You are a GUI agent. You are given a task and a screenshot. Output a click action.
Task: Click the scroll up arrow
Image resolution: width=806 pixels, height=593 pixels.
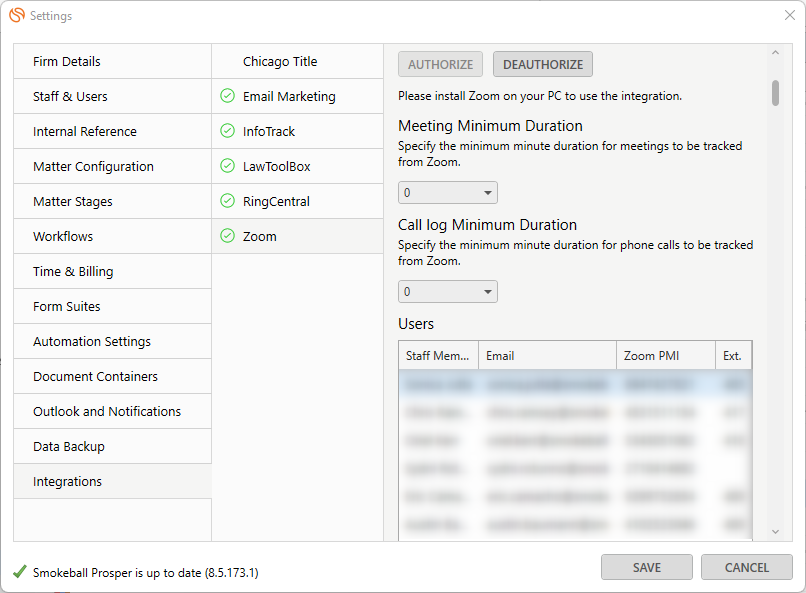coord(775,52)
